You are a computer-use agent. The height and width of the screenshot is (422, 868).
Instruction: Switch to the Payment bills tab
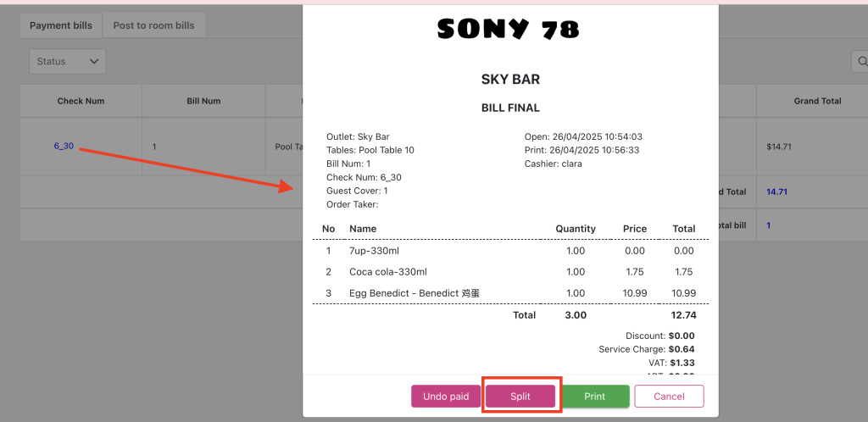pos(61,25)
